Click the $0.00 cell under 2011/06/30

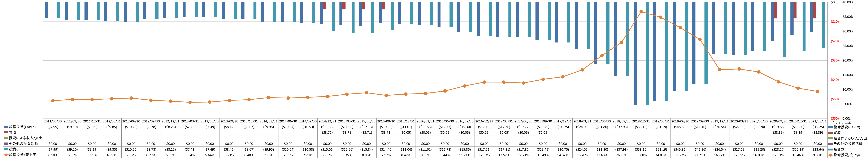(x=53, y=144)
